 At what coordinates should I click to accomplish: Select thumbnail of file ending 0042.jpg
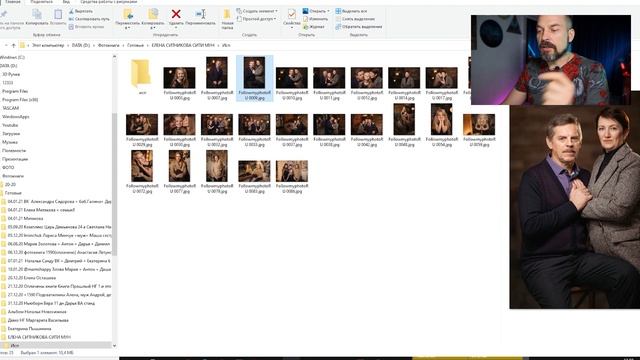pyautogui.click(x=367, y=124)
